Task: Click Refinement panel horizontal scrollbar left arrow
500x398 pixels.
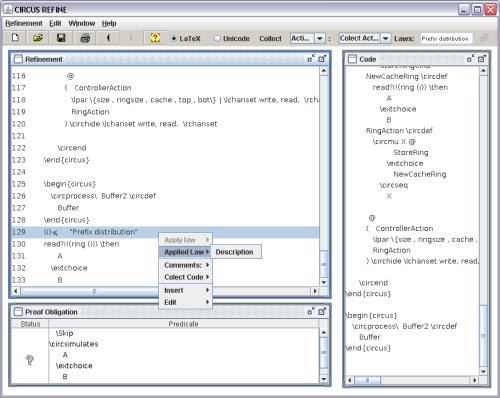Action: pyautogui.click(x=16, y=291)
